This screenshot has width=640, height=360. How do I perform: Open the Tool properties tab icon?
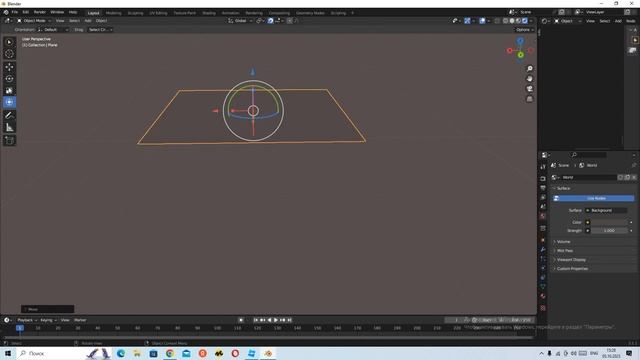pyautogui.click(x=543, y=167)
